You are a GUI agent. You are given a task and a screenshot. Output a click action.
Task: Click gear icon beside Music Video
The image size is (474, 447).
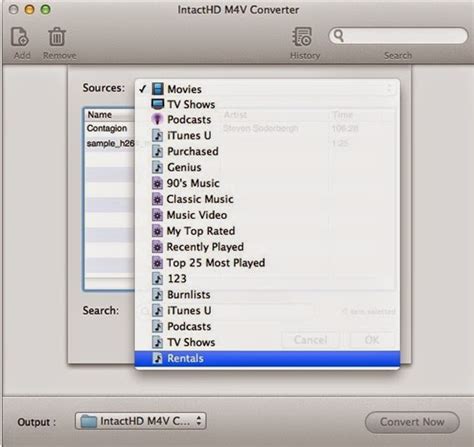pyautogui.click(x=157, y=215)
